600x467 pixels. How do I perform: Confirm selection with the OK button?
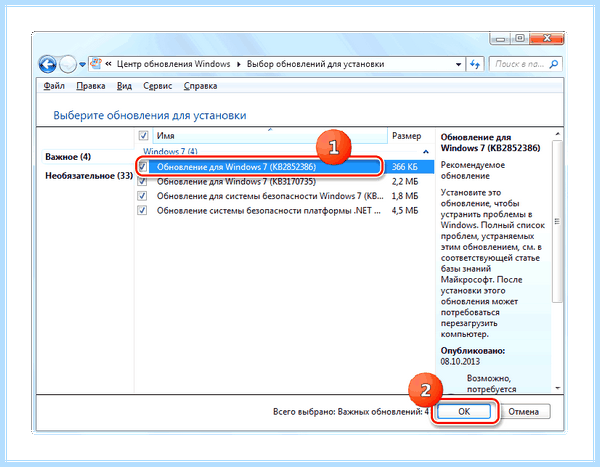[464, 411]
